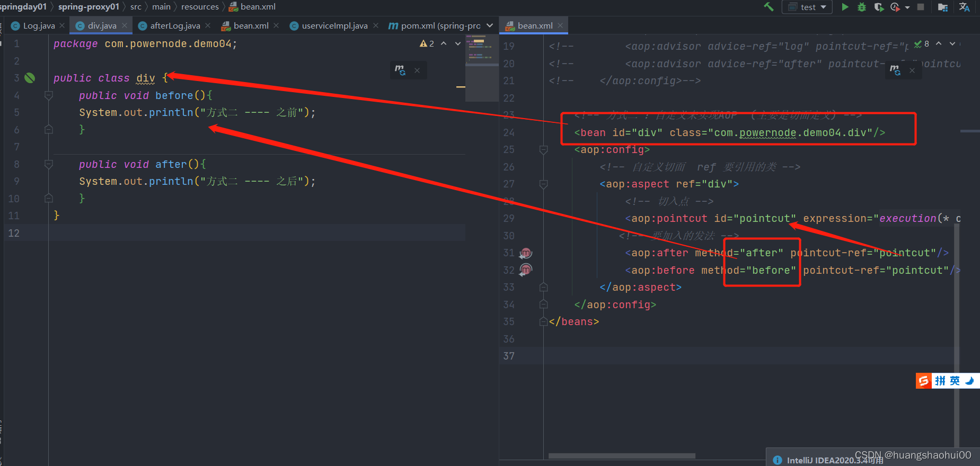
Task: Dismiss the Maven reload popup in bean.xml
Action: pos(912,70)
